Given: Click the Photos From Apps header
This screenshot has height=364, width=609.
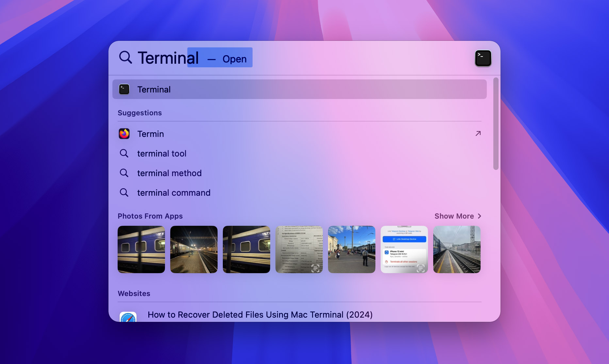Looking at the screenshot, I should point(150,216).
